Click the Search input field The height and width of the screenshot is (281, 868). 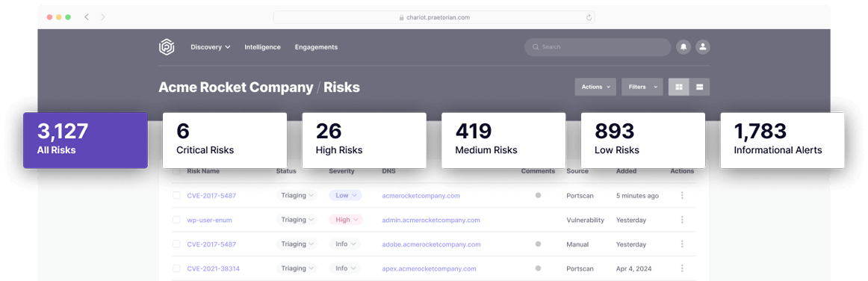click(x=598, y=47)
